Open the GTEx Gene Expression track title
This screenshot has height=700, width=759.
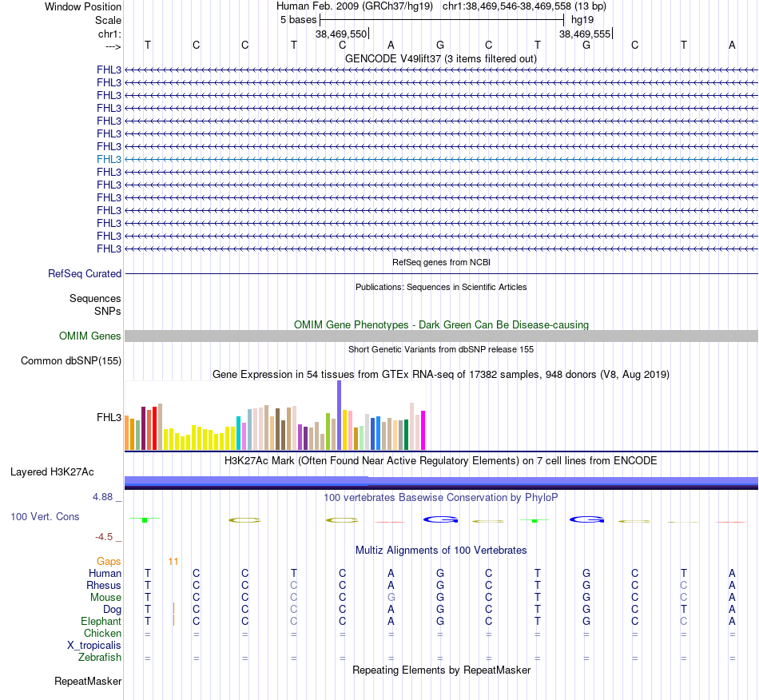click(x=441, y=374)
